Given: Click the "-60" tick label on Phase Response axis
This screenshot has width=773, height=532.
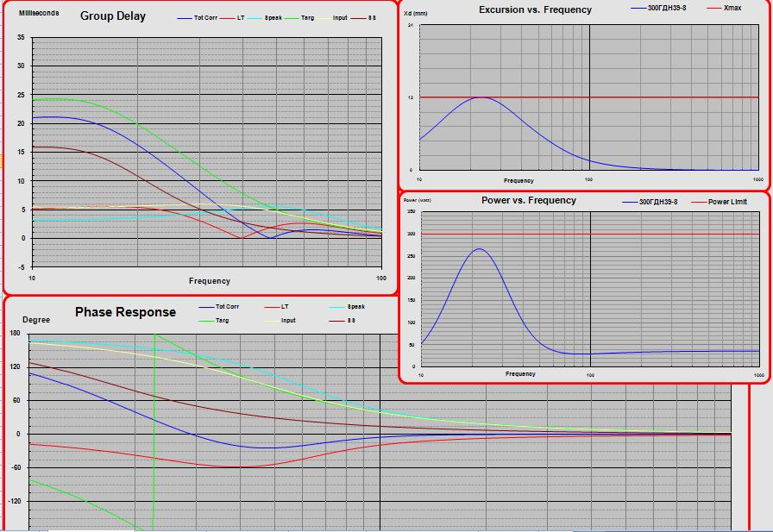Looking at the screenshot, I should coord(16,467).
